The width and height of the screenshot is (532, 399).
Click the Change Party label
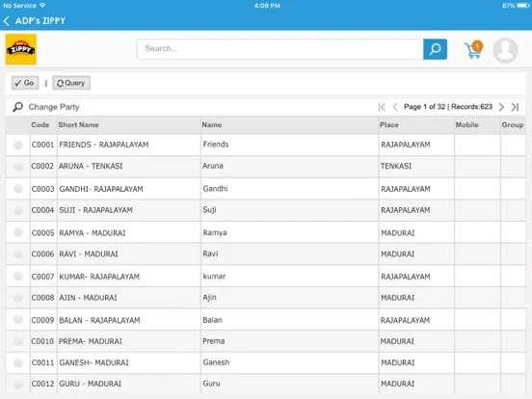point(54,107)
